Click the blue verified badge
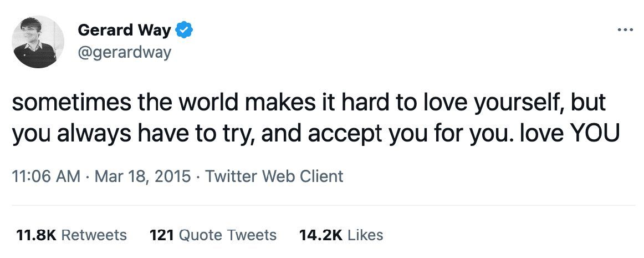Image resolution: width=644 pixels, height=258 pixels. tap(184, 31)
